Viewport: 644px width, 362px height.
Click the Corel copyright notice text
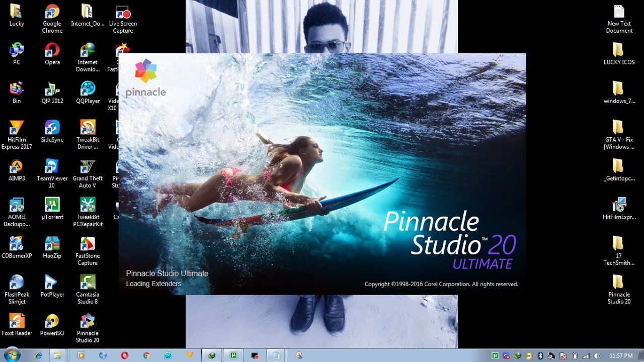441,284
